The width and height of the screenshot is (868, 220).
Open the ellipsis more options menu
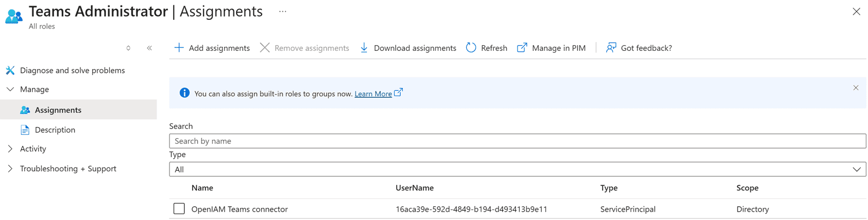pyautogui.click(x=283, y=12)
